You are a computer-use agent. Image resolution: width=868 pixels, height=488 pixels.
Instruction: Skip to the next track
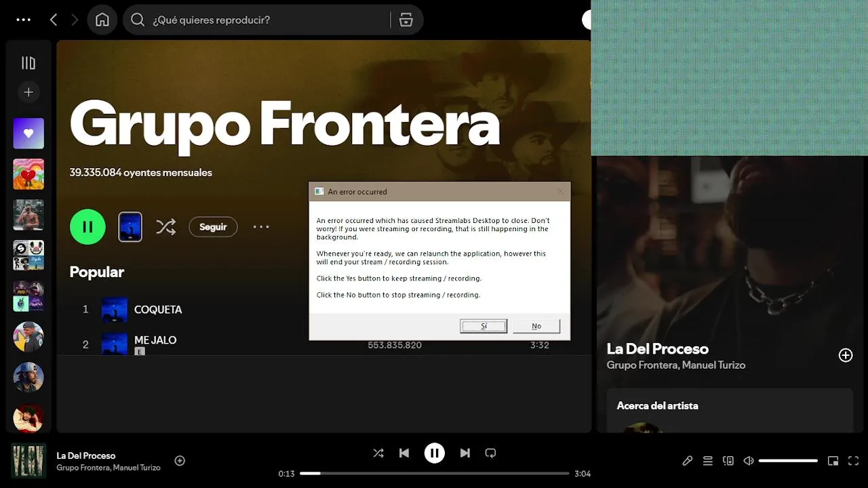pos(465,453)
